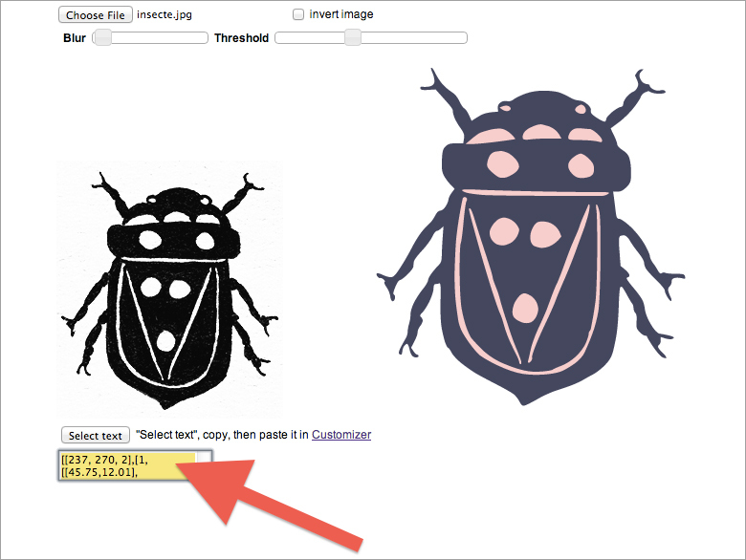Viewport: 746px width, 560px height.
Task: Click the white bottom spot on black beetle
Action: 165,339
